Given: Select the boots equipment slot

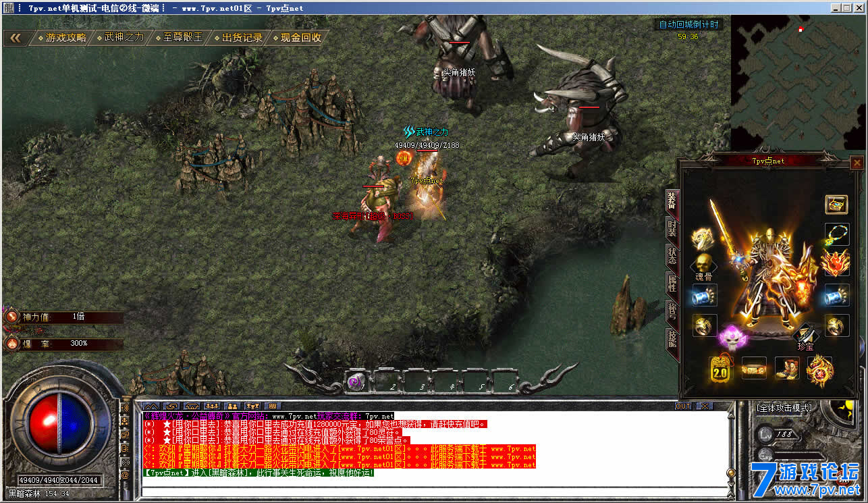Looking at the screenshot, I should point(787,369).
